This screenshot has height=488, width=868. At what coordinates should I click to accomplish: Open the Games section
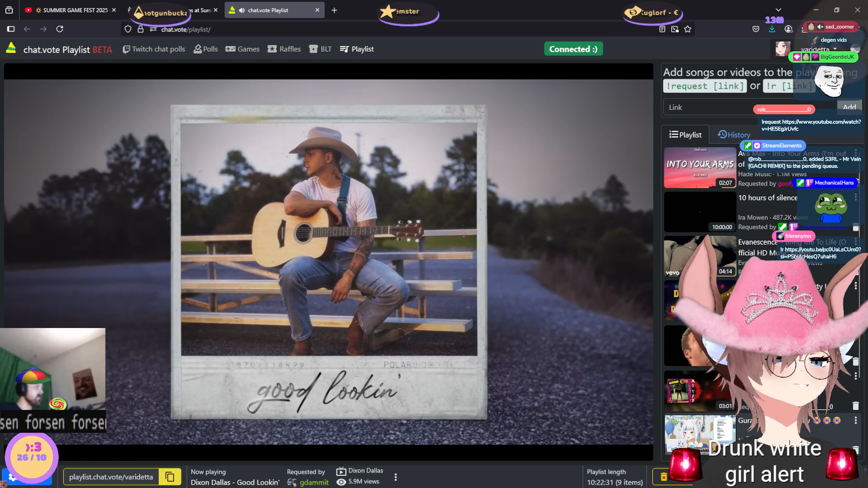coord(242,49)
